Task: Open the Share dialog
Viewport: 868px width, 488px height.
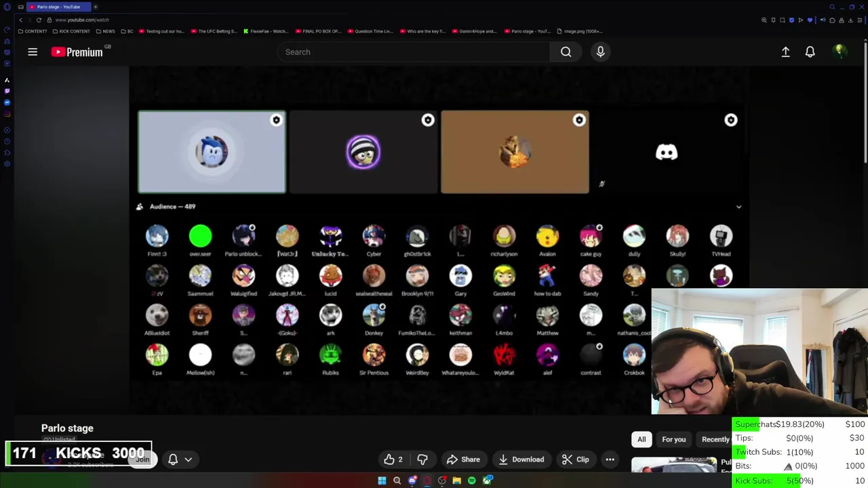Action: click(463, 460)
